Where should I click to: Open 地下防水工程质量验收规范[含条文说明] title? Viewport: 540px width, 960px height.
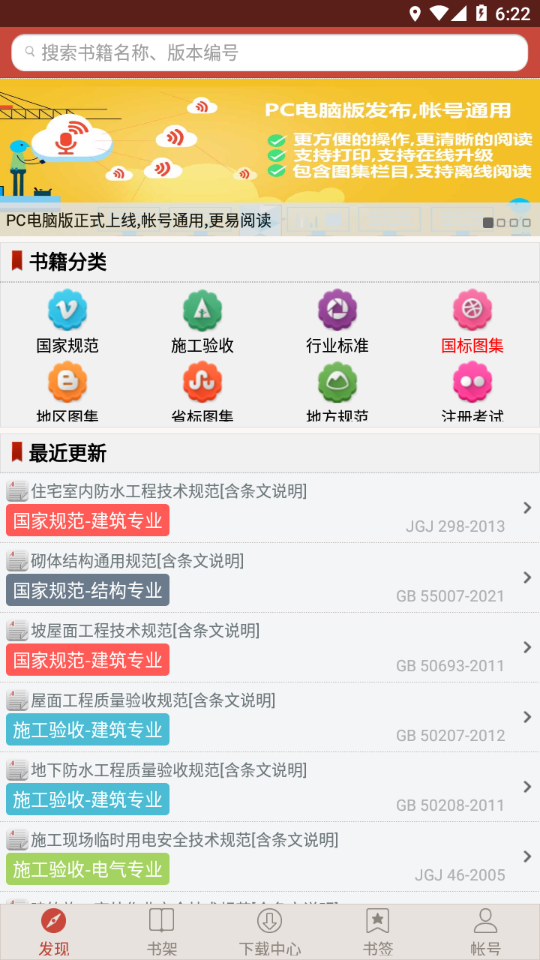(x=169, y=770)
